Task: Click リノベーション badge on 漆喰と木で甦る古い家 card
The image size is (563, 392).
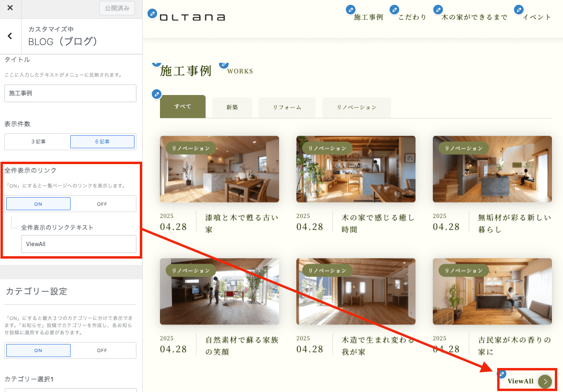Action: [191, 148]
